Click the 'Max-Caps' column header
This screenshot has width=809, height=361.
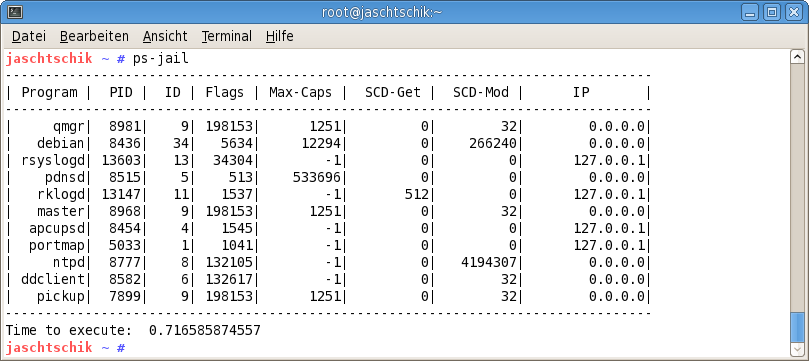pos(300,93)
